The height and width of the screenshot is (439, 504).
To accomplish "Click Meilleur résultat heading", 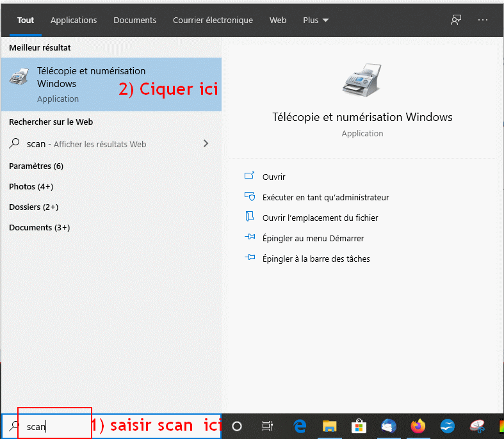I will pos(40,48).
